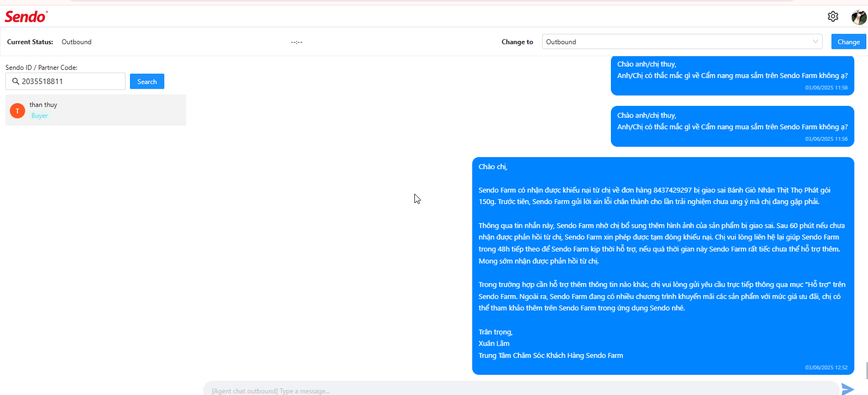Click text Trung Tâm Chăm Sóc Khách Hàng Sendo Farm
Image resolution: width=868 pixels, height=395 pixels.
pos(551,356)
